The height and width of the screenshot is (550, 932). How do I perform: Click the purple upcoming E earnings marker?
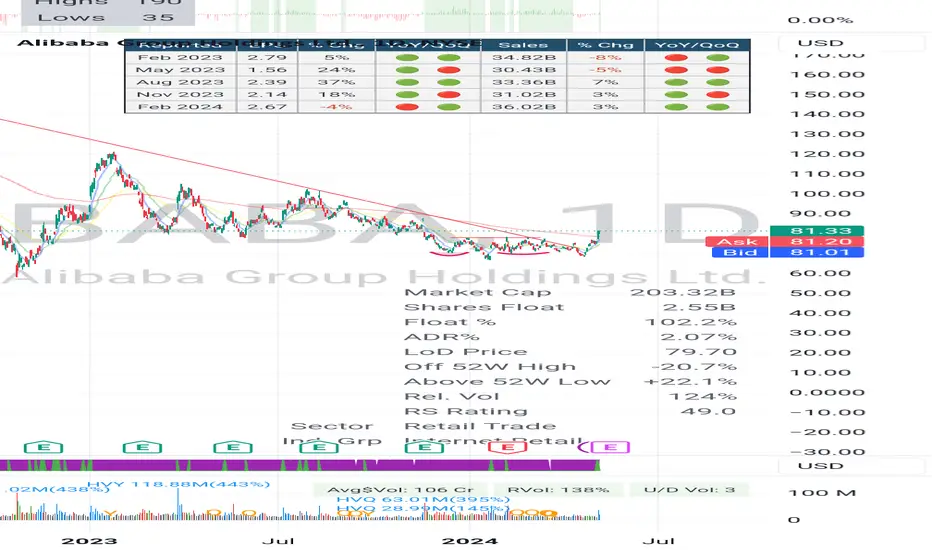pyautogui.click(x=610, y=447)
